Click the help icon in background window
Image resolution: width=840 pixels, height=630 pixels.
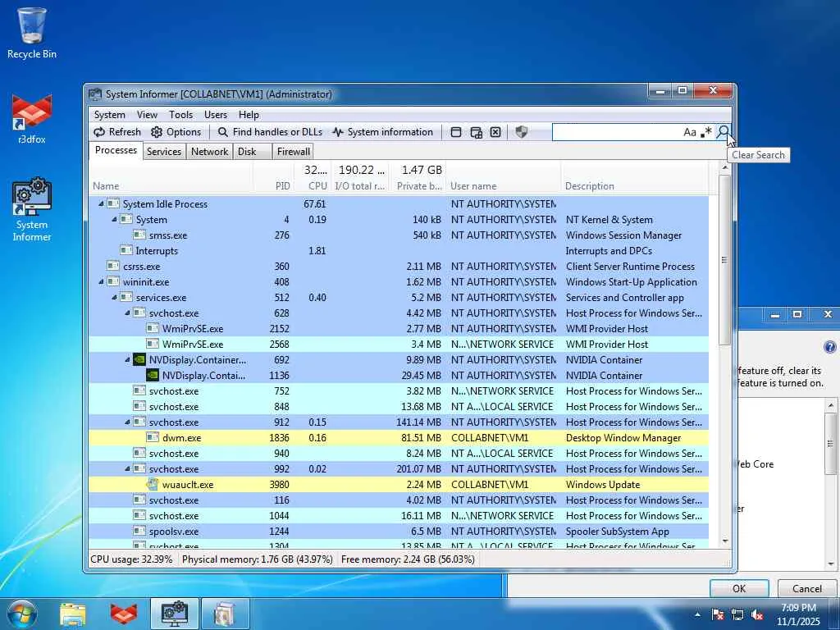coord(829,347)
